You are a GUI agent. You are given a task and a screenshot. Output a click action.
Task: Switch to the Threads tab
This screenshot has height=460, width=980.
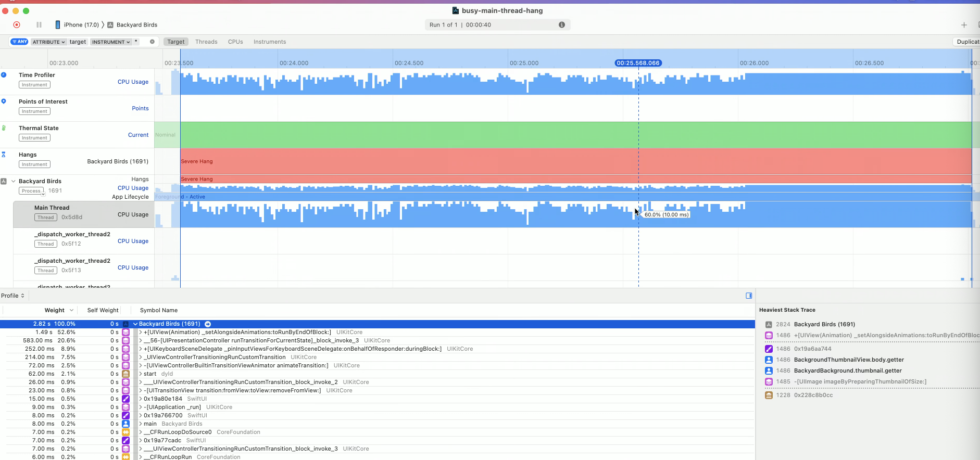(206, 42)
